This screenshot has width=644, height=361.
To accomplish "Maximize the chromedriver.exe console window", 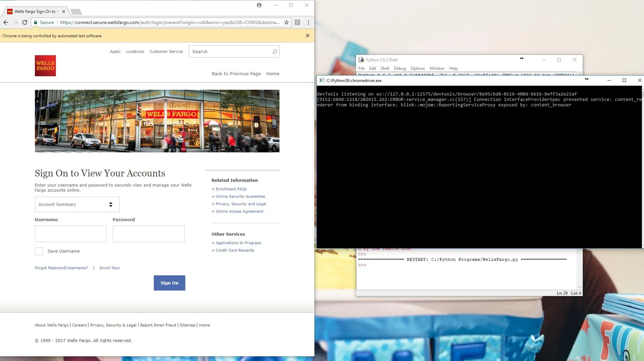I will pos(624,80).
